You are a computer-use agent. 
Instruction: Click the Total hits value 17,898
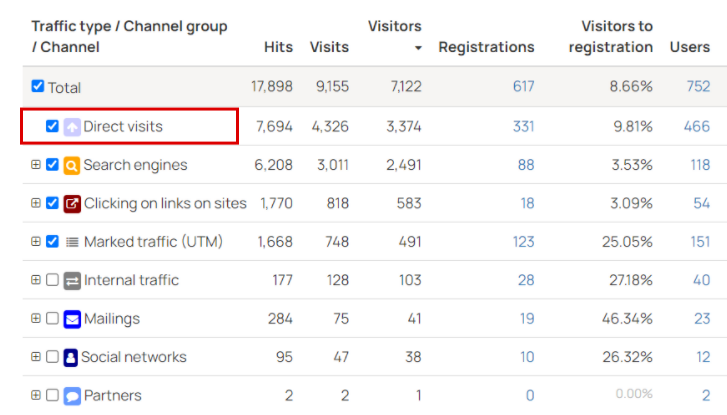(272, 86)
